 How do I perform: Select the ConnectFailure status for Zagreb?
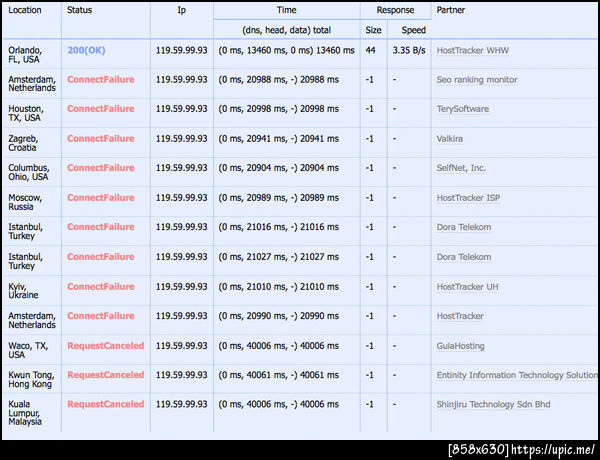click(x=101, y=139)
